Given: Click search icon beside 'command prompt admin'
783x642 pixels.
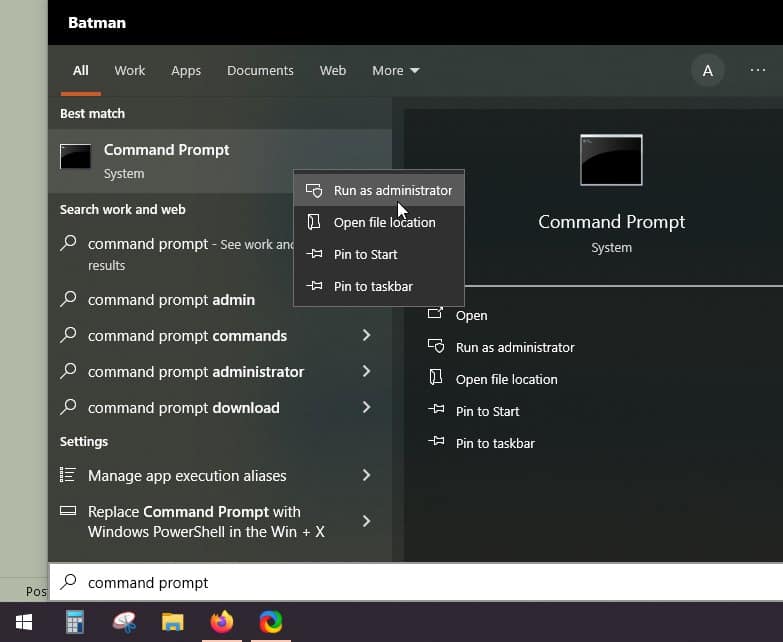Looking at the screenshot, I should click(x=68, y=299).
